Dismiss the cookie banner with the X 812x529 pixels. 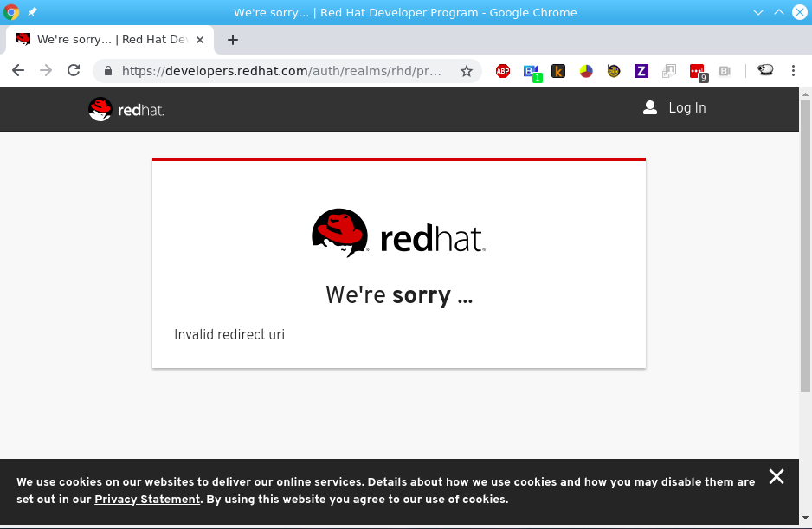[777, 476]
